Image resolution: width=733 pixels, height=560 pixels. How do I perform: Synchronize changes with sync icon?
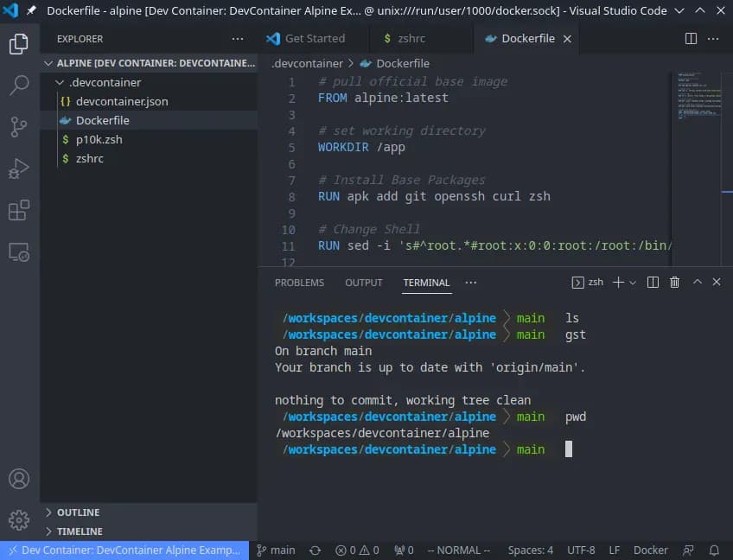316,550
